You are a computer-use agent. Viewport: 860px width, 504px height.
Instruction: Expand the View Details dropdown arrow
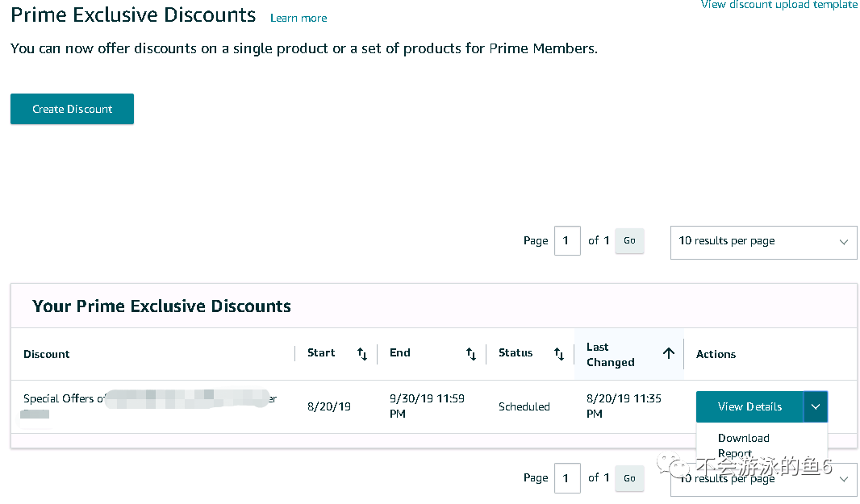[816, 406]
